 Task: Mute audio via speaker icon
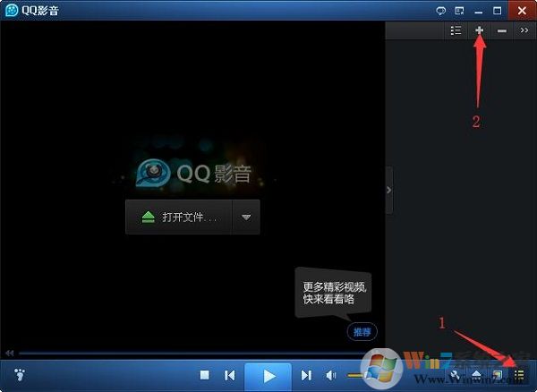pos(331,376)
